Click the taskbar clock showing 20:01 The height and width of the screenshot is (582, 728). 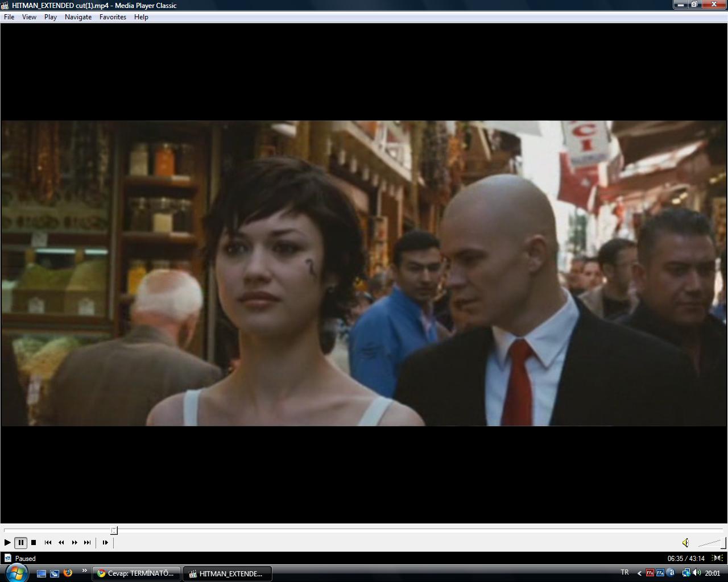(713, 573)
